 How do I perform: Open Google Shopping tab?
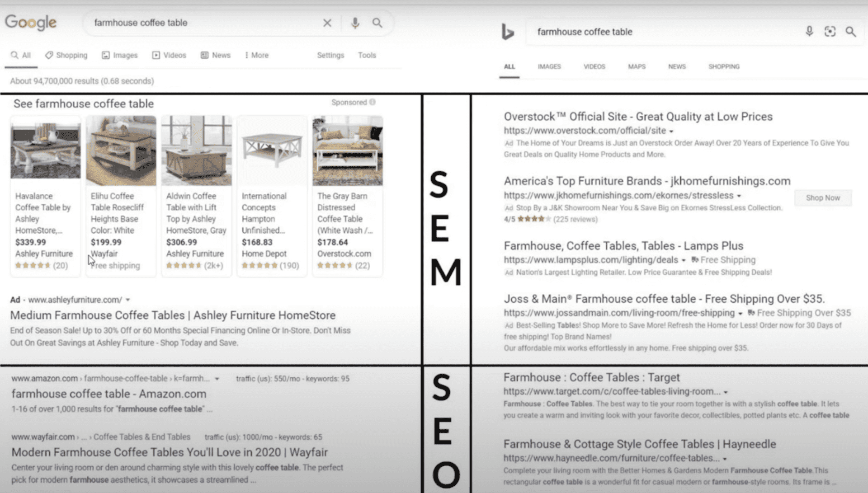point(66,55)
